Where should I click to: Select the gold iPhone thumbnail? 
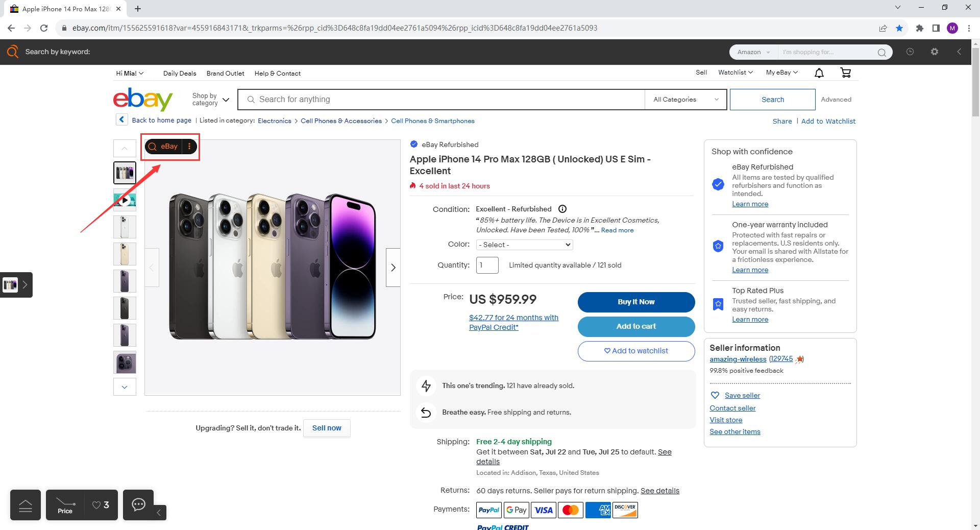point(125,254)
